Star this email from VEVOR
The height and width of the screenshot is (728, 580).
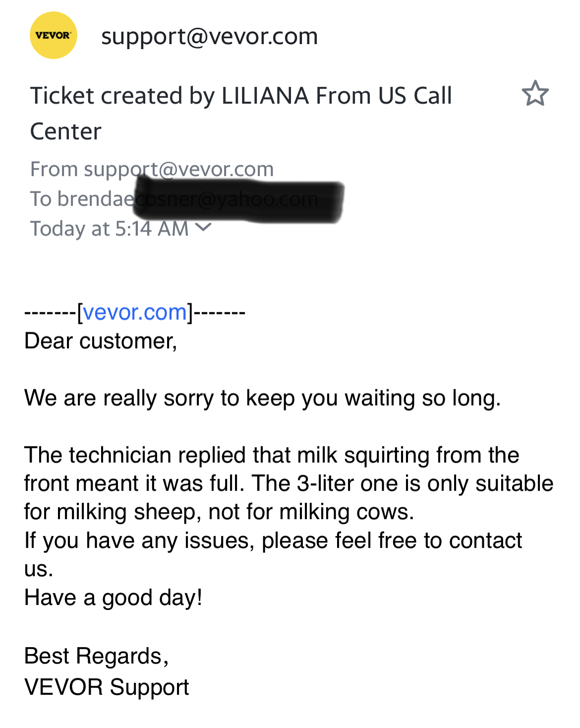(535, 93)
